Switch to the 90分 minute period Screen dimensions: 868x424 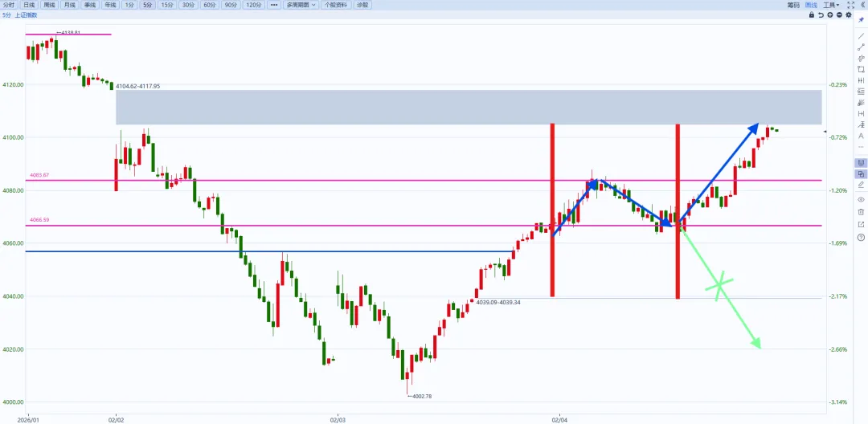coord(231,5)
